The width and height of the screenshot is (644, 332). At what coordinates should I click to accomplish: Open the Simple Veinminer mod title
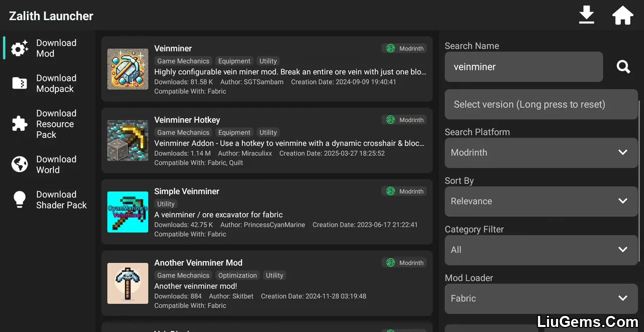click(x=187, y=191)
